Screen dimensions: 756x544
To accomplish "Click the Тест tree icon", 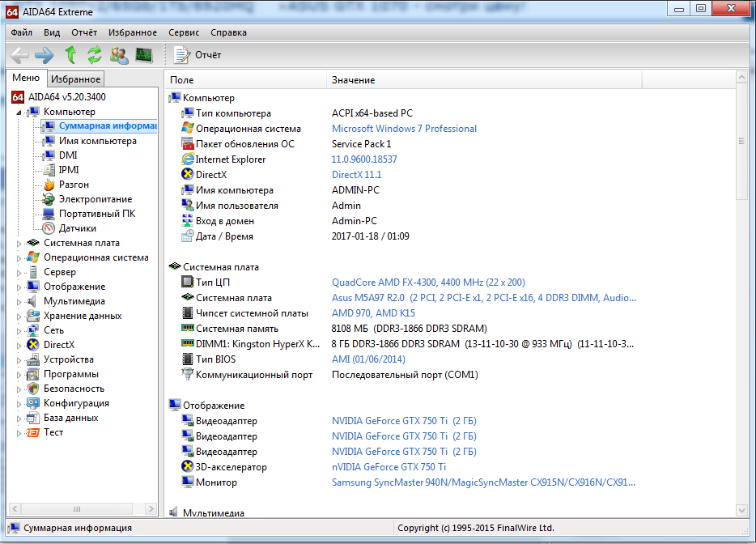I will [x=33, y=432].
